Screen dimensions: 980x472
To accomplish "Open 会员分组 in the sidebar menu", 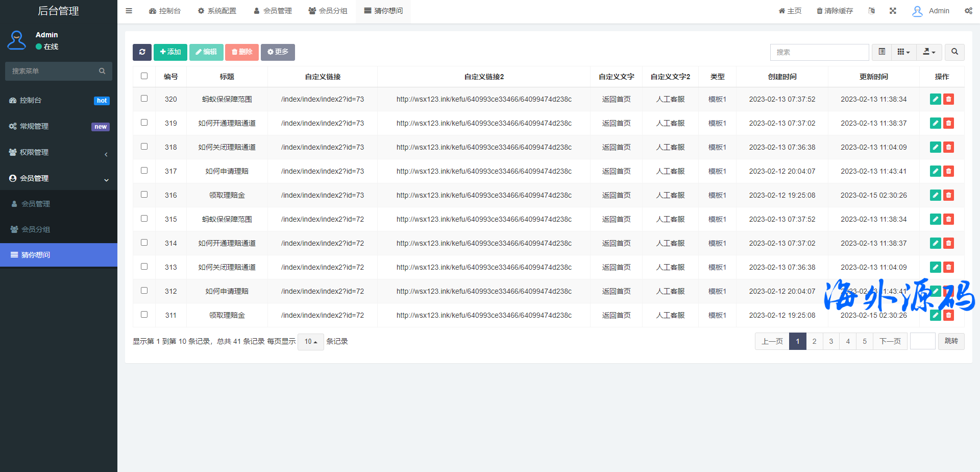I will point(36,229).
